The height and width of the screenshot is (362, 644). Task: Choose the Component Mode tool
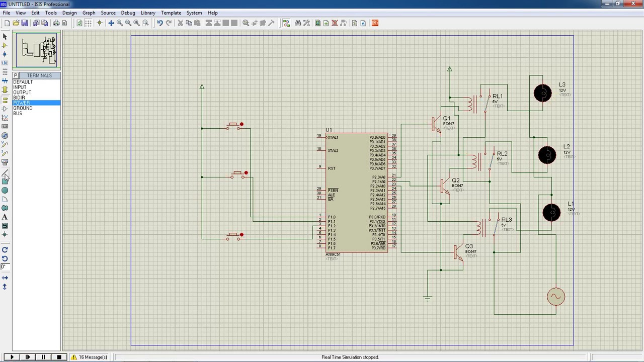[5, 45]
